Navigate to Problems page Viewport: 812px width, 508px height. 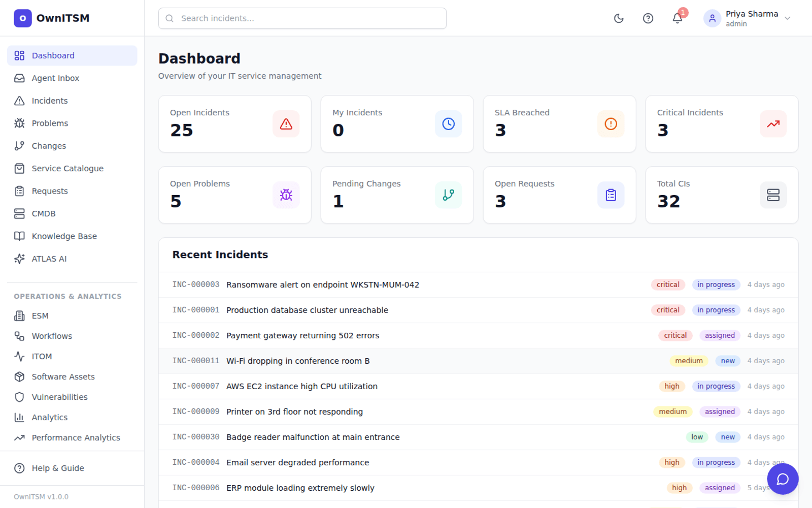point(72,123)
